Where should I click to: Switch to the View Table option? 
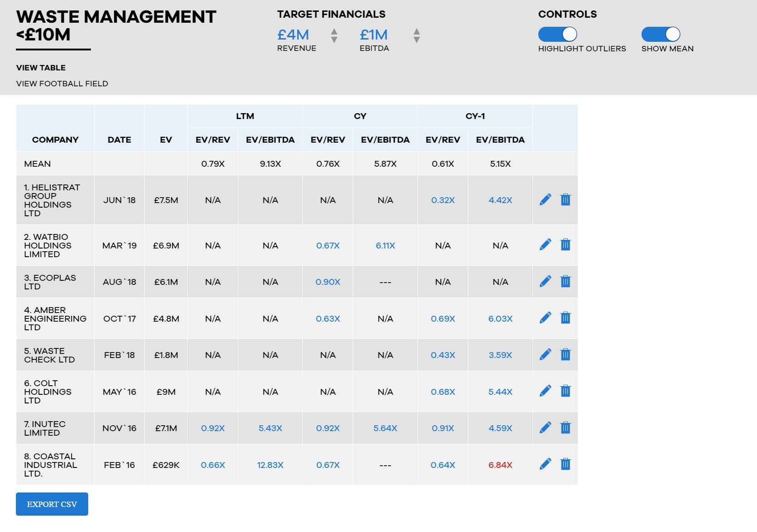click(41, 68)
